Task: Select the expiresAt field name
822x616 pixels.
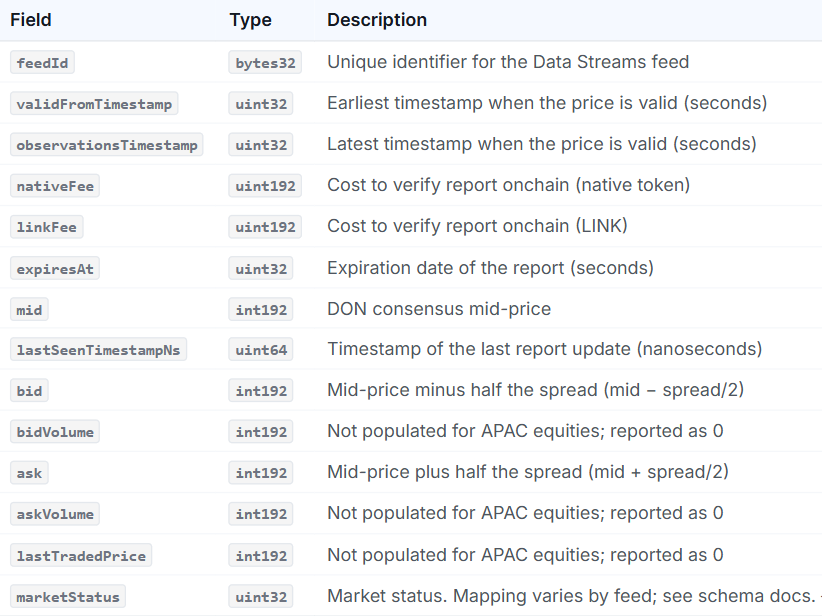Action: (x=55, y=268)
